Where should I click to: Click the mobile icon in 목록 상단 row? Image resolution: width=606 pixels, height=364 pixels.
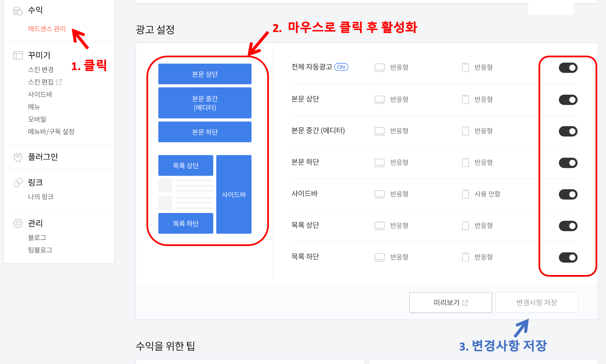[465, 226]
